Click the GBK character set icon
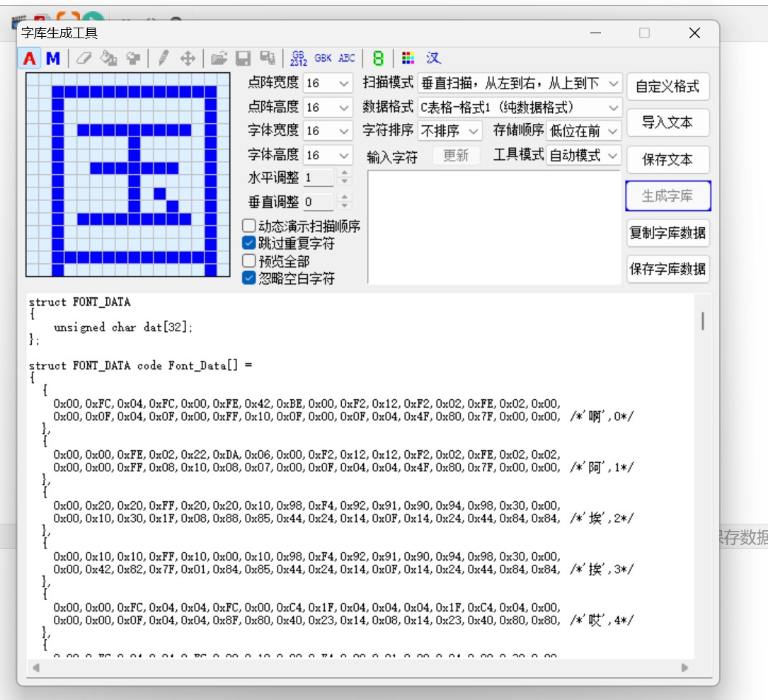The width and height of the screenshot is (768, 700). tap(323, 58)
